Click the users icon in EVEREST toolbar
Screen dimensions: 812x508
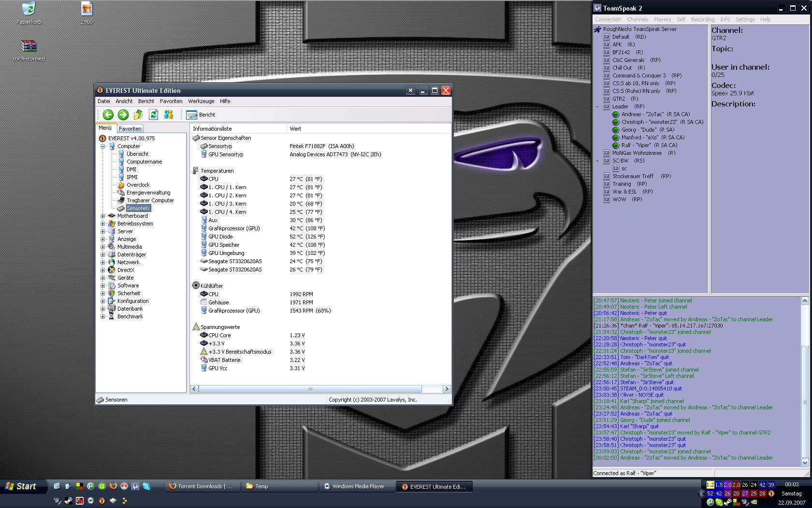(x=168, y=115)
